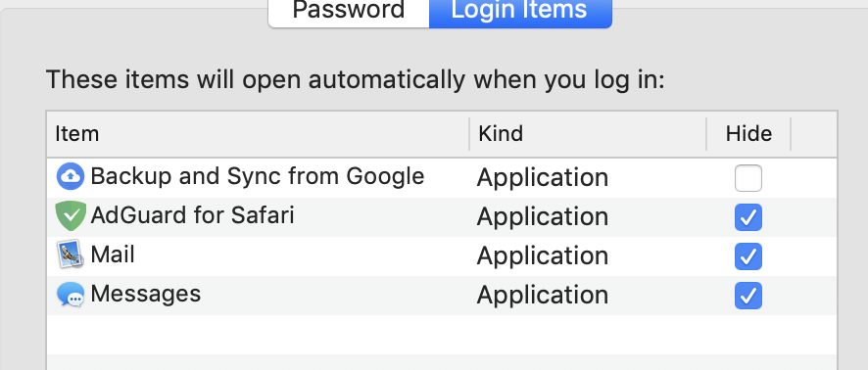
Task: Select the Mail login item name
Action: [113, 254]
